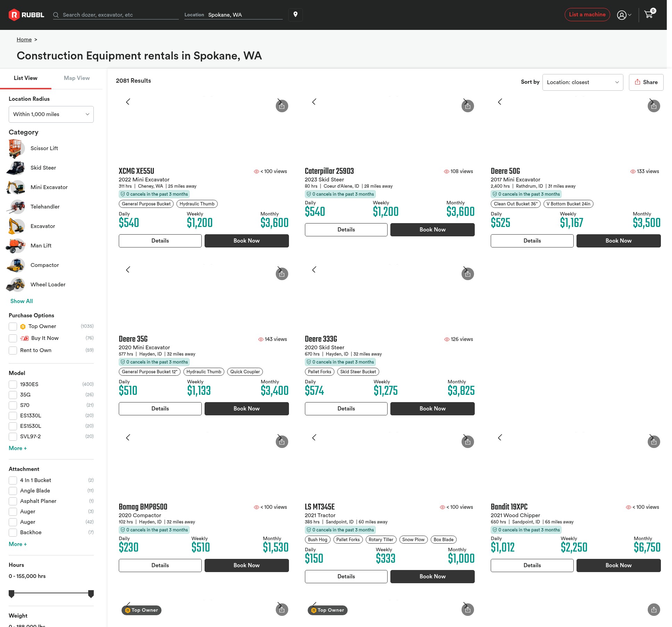The width and height of the screenshot is (672, 627).
Task: Select the Excavator category icon
Action: [16, 226]
